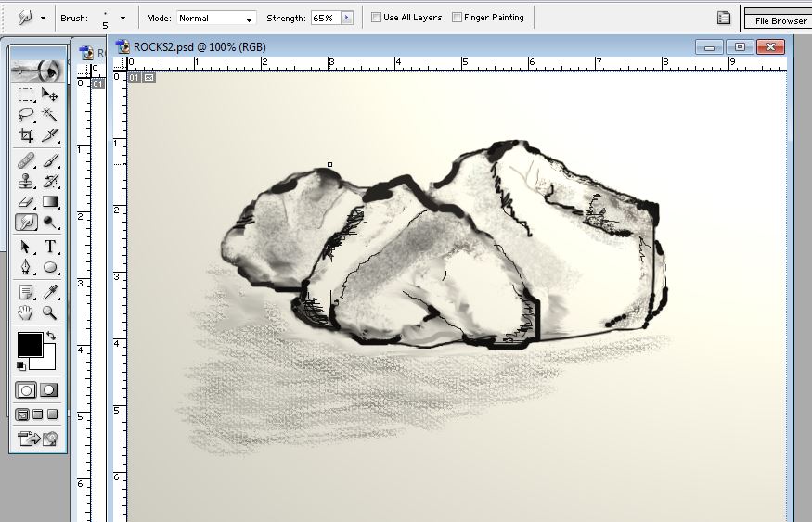The width and height of the screenshot is (812, 522).
Task: Select the Magic Wand tool
Action: coord(50,115)
